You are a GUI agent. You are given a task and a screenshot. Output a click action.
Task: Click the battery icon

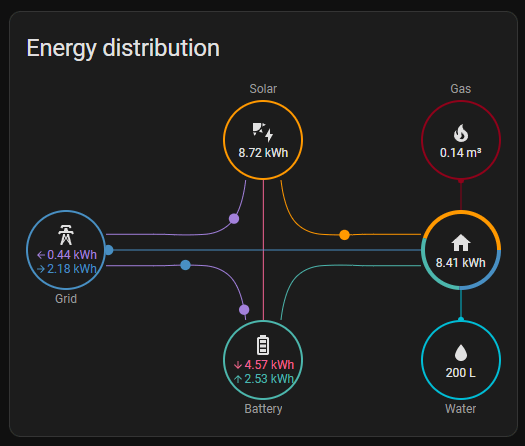click(x=263, y=345)
